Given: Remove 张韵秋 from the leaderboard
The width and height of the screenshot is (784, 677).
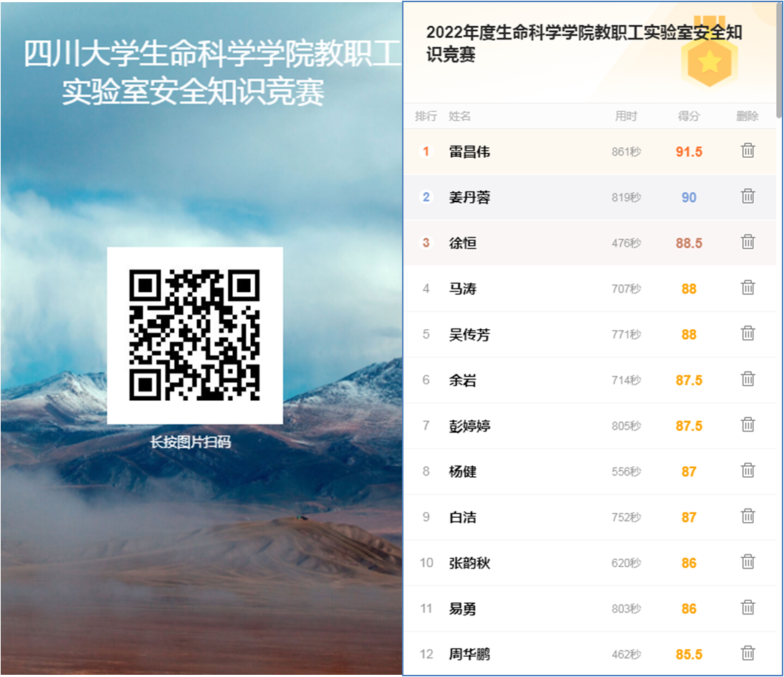Looking at the screenshot, I should (x=747, y=562).
